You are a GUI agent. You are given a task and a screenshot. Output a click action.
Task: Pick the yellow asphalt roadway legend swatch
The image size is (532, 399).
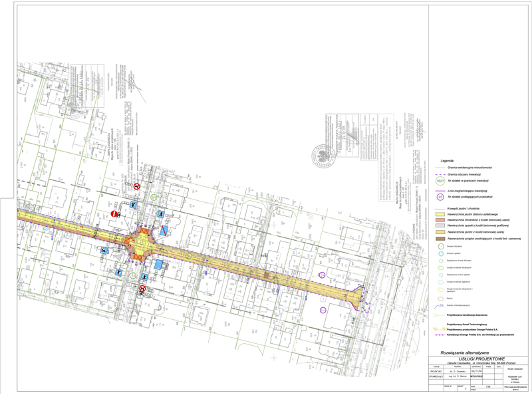pyautogui.click(x=440, y=215)
